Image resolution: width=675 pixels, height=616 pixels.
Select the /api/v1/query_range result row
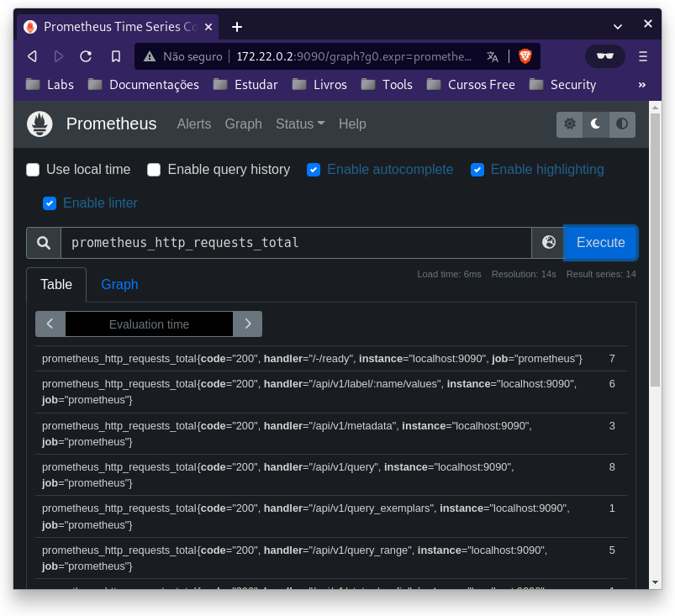coord(331,558)
